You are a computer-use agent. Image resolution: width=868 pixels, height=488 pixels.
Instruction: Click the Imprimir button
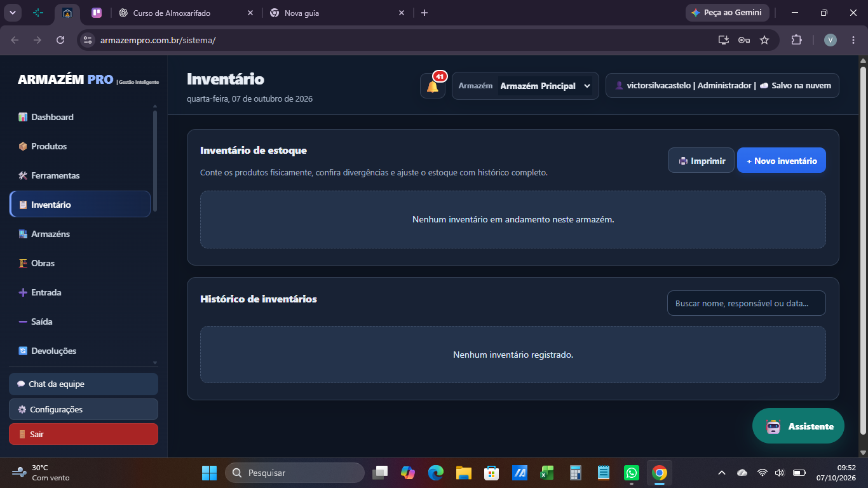tap(701, 161)
